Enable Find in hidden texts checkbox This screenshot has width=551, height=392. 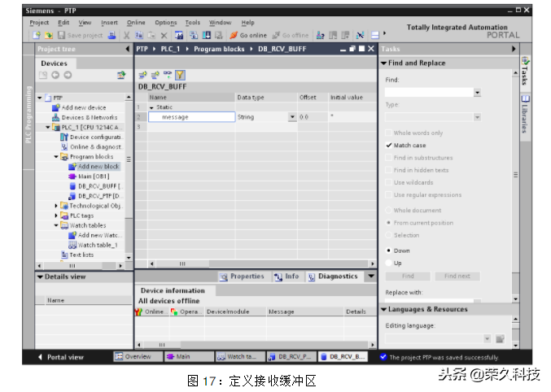click(x=388, y=170)
